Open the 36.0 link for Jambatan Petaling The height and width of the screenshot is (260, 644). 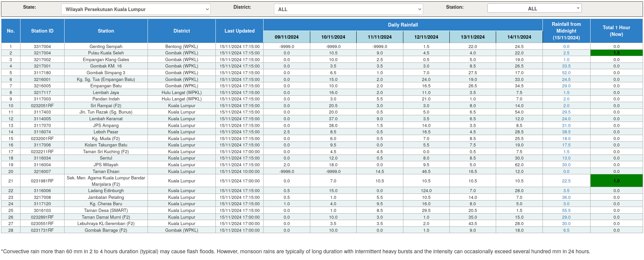(x=566, y=198)
